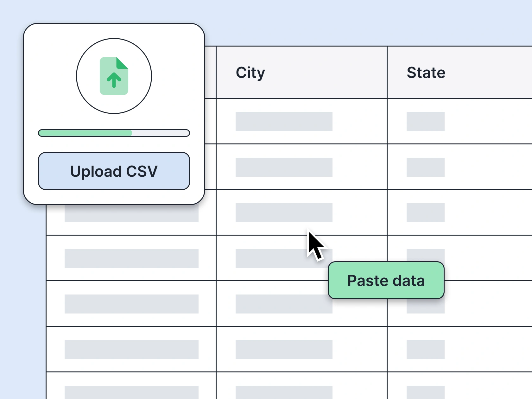Click the third-row State cell

425,213
